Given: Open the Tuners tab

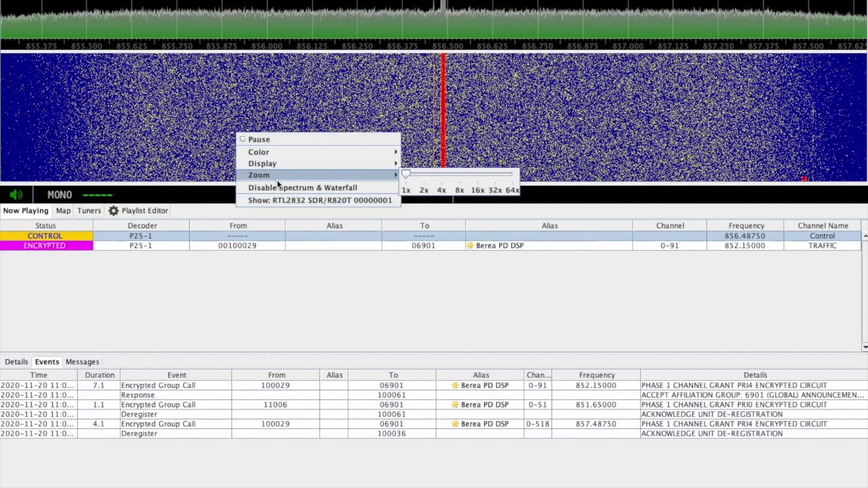Looking at the screenshot, I should point(89,211).
